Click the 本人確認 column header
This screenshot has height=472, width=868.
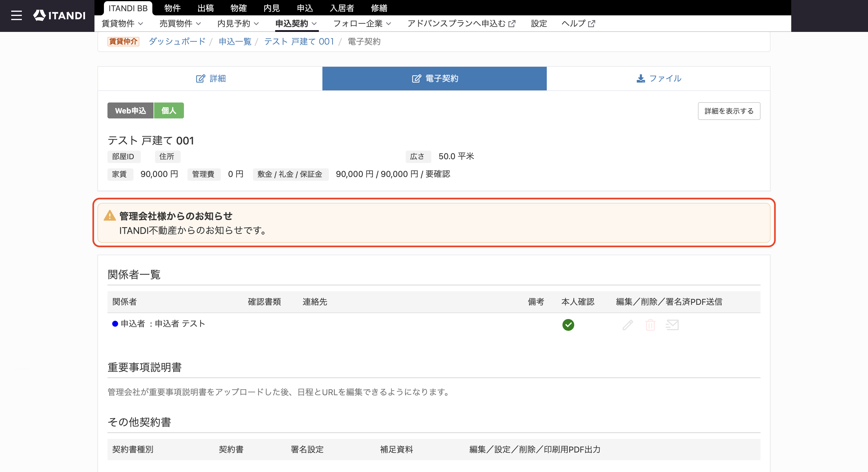pos(578,302)
